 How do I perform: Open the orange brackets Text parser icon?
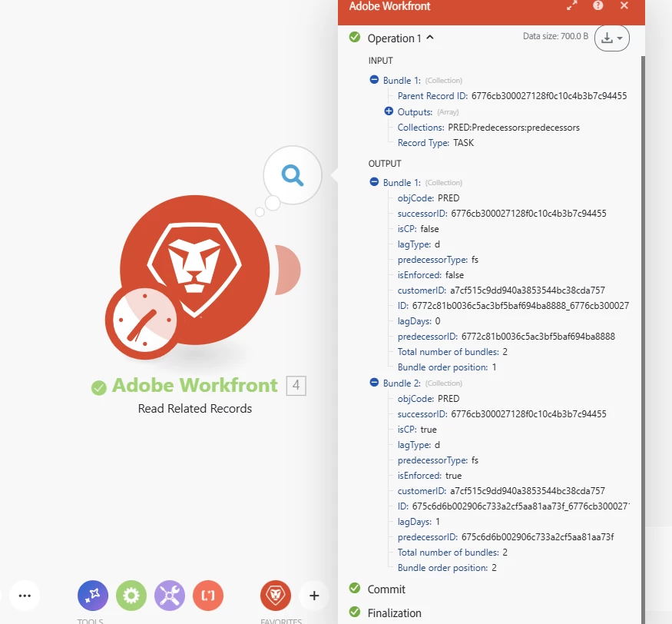(208, 596)
